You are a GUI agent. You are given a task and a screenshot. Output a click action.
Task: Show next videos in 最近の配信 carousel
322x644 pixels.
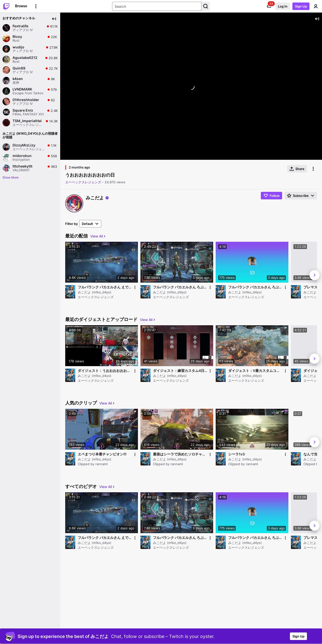coord(314,275)
